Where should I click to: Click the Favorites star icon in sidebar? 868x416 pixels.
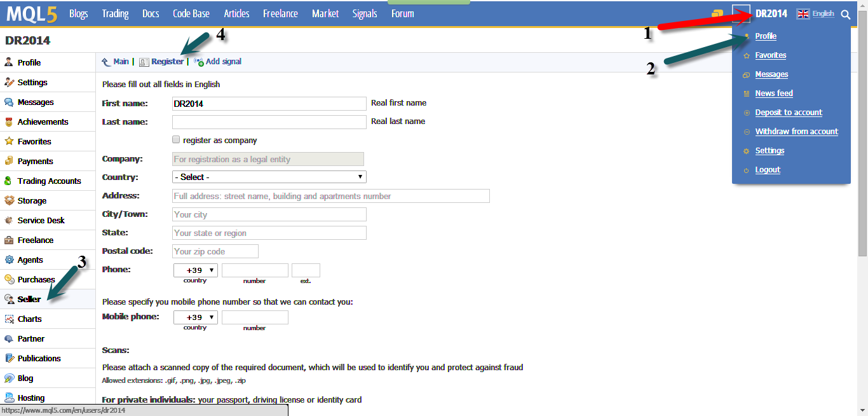9,141
